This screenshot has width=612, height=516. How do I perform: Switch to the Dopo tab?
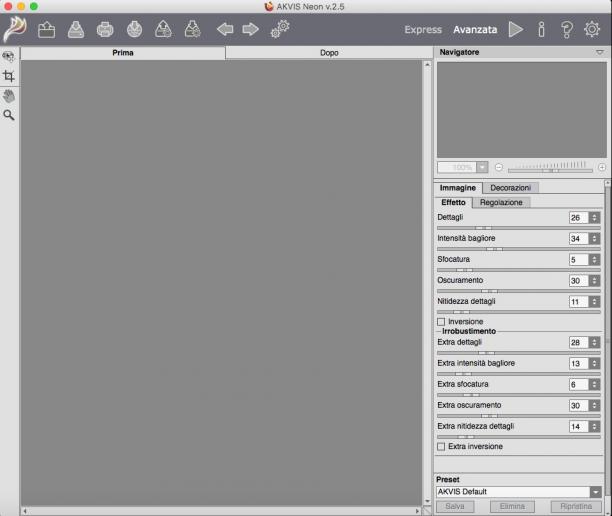[329, 53]
